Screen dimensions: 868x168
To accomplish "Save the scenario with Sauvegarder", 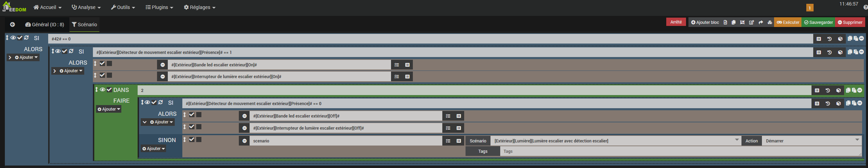I will tap(818, 22).
